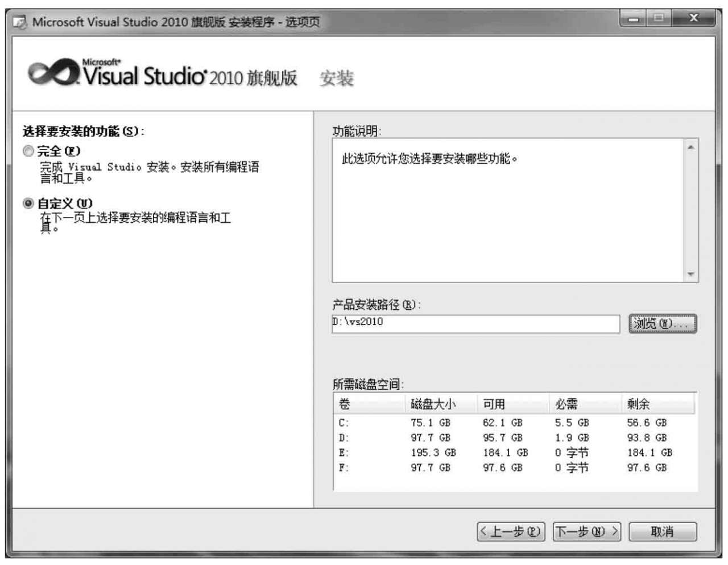Select the 完全 full installation radio button
Viewport: 728px width, 565px height.
tap(28, 151)
